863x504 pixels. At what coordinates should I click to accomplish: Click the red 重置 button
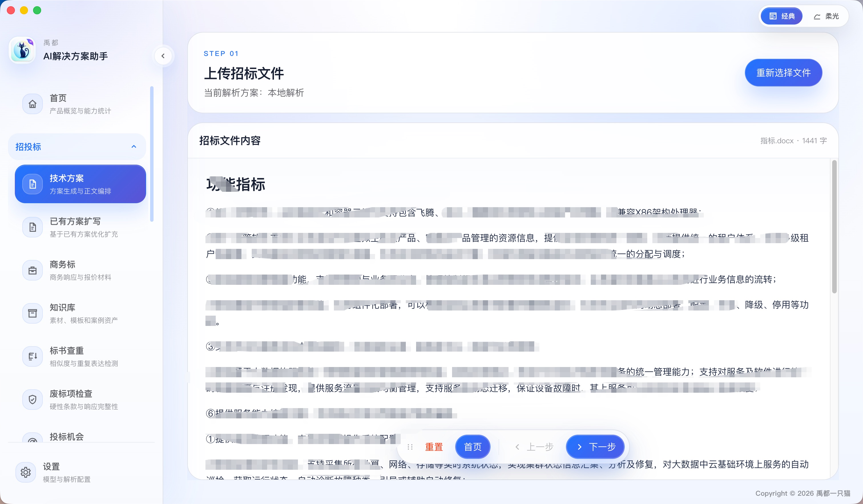coord(434,447)
